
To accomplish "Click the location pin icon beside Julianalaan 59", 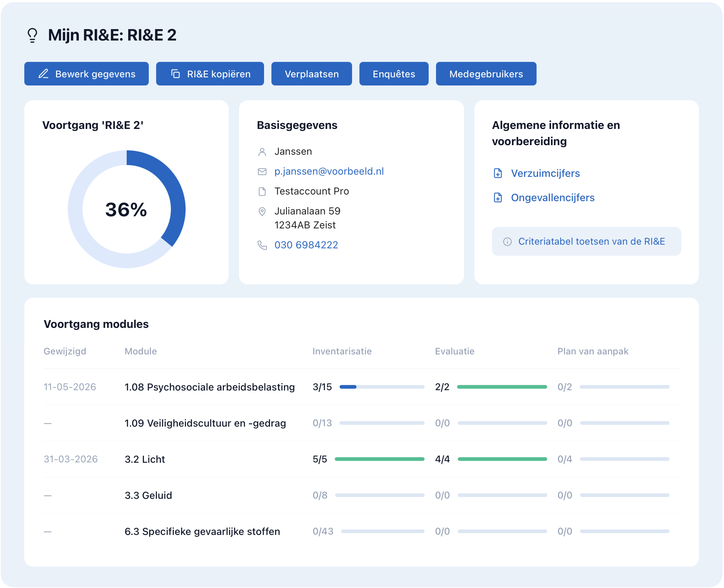I will [x=262, y=211].
